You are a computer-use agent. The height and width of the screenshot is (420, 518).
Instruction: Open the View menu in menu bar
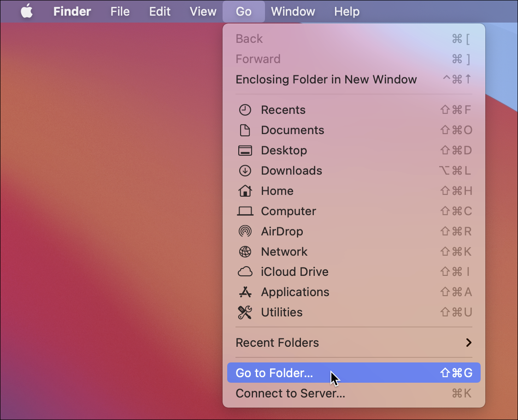[203, 12]
